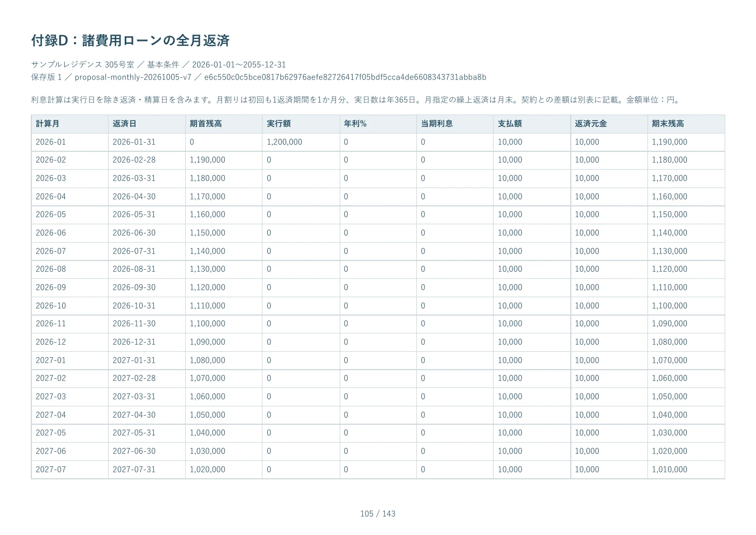Select the 付録D：諸費用ローンの全月返済 title
This screenshot has height=535, width=756.
[131, 41]
